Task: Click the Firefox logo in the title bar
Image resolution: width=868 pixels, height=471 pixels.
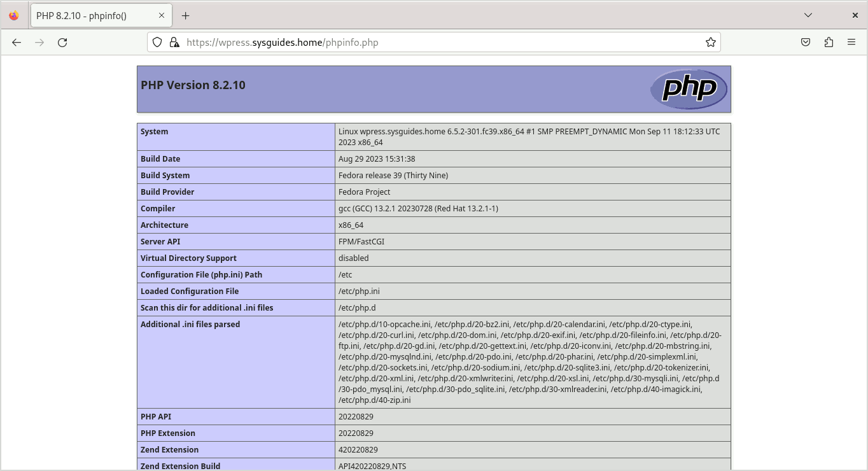Action: point(13,15)
